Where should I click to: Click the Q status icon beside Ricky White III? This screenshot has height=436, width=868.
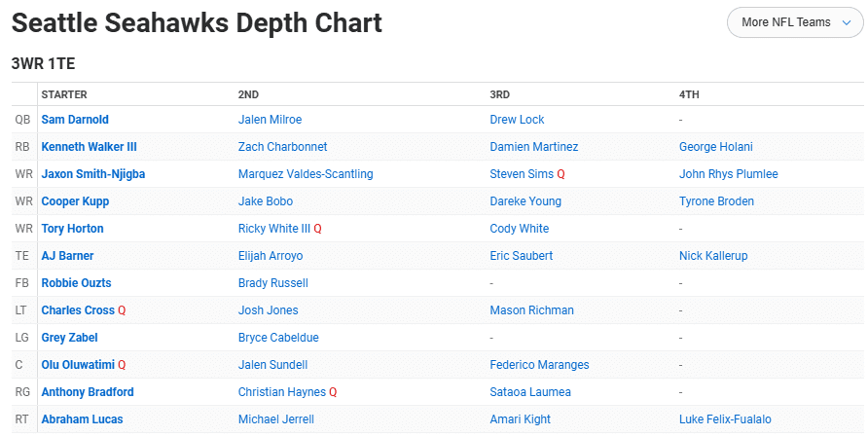click(x=318, y=229)
